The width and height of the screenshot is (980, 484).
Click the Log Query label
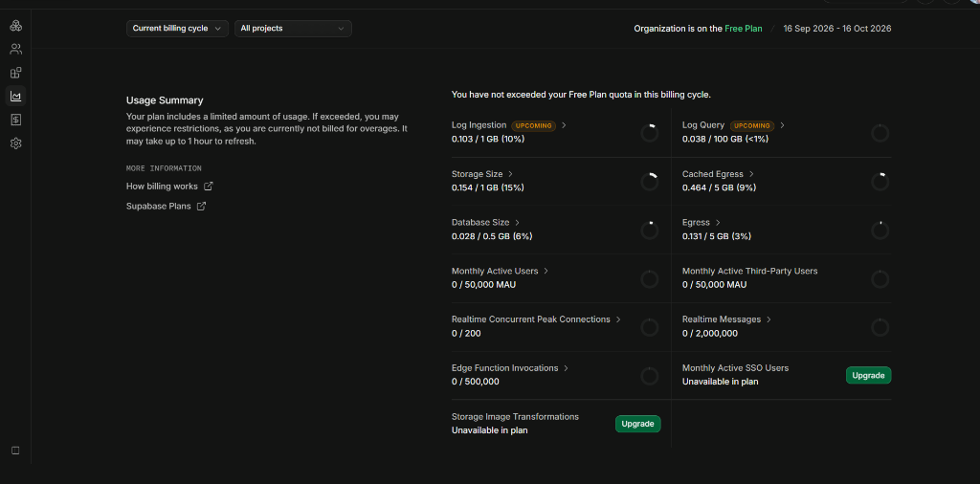coord(703,125)
